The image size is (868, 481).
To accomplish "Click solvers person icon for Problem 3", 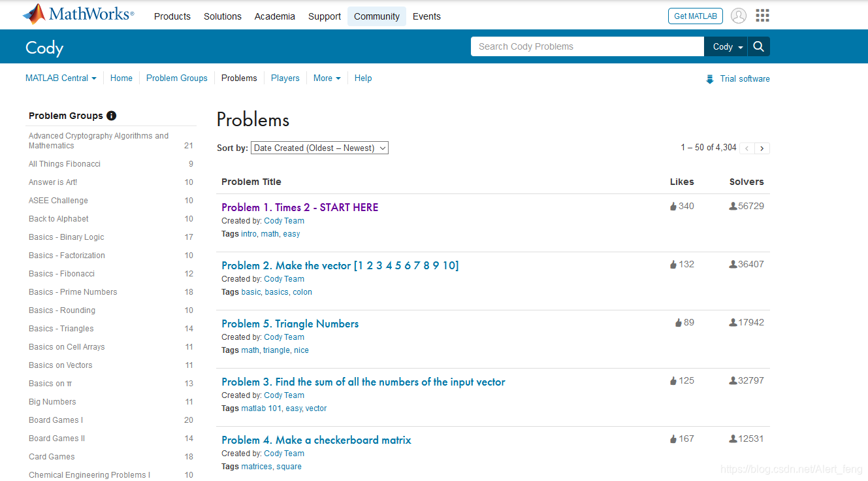I will point(733,381).
